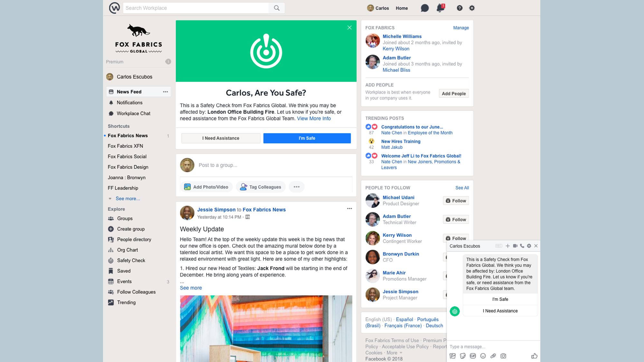Click the Add Photo/Video icon
644x362 pixels.
(187, 187)
